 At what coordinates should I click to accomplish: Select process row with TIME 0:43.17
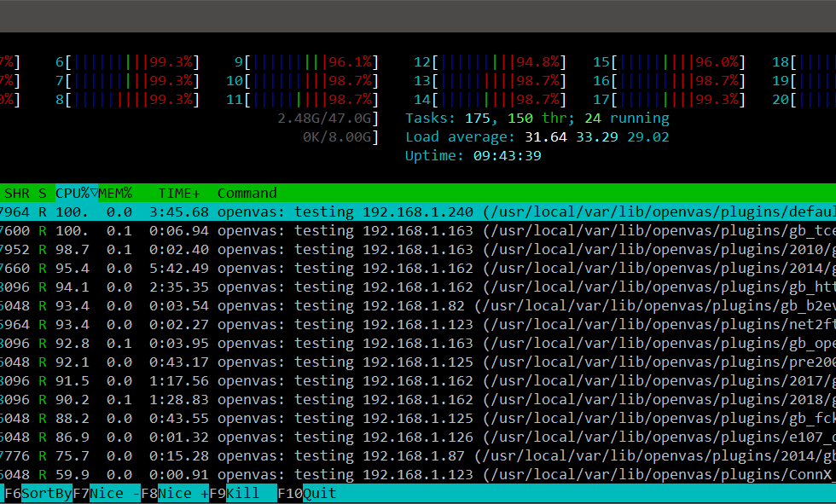point(418,362)
